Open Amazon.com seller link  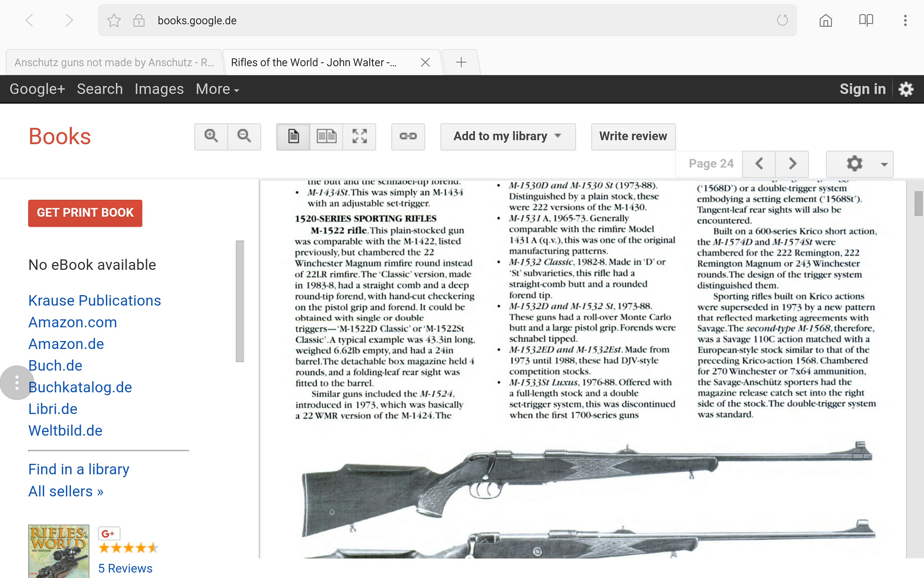click(x=73, y=322)
